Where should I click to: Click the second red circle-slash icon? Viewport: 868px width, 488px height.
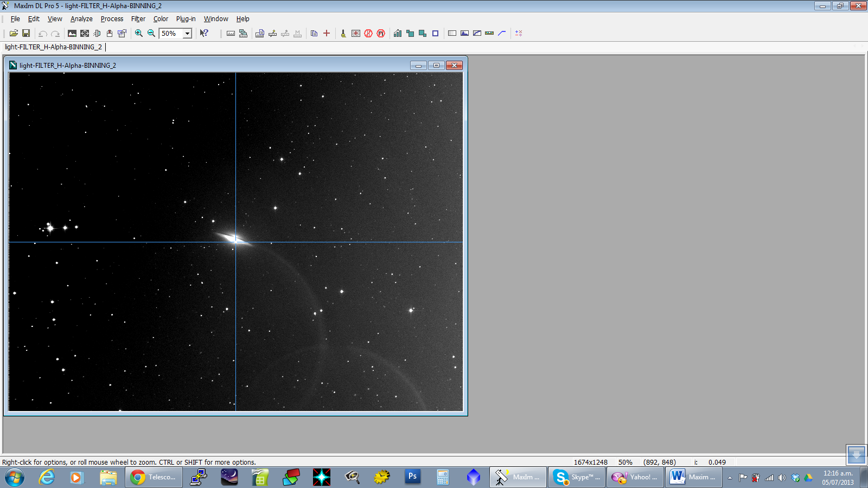(381, 33)
